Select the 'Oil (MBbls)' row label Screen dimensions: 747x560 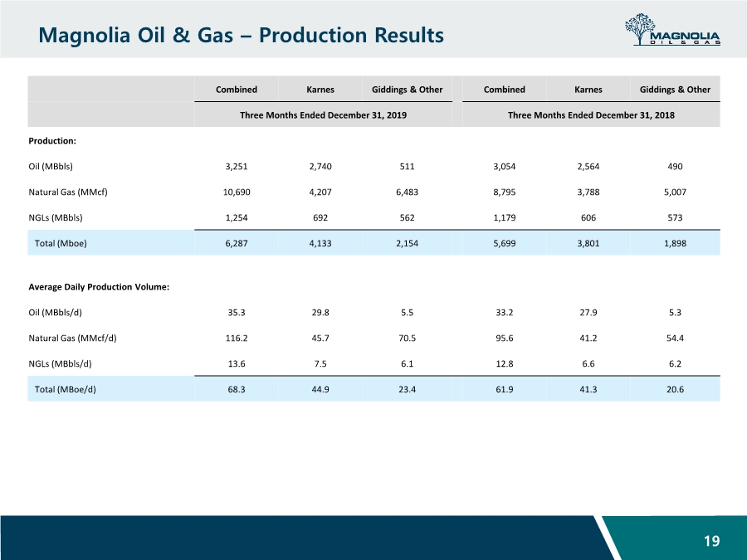pyautogui.click(x=51, y=167)
